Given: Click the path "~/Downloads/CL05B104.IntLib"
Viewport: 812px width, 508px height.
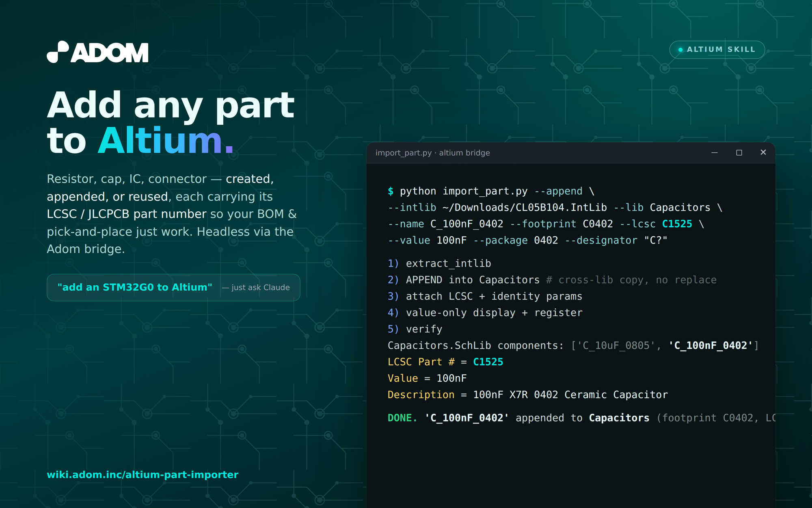Looking at the screenshot, I should (525, 208).
